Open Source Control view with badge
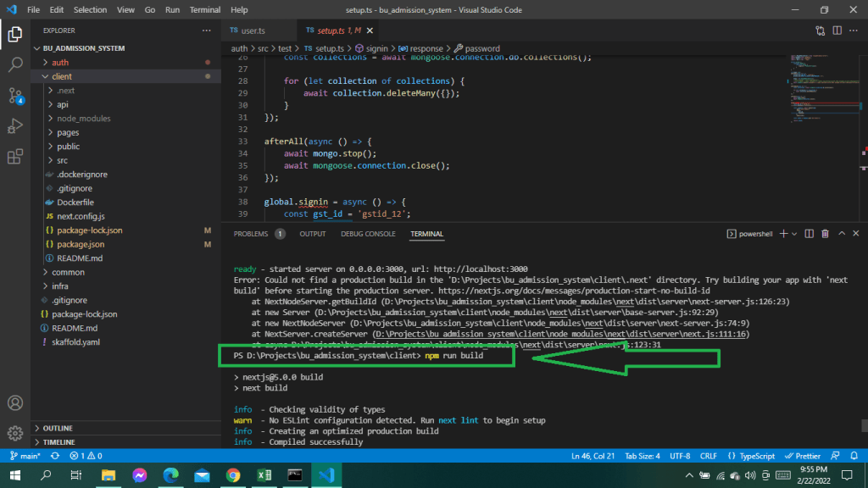The width and height of the screenshot is (868, 488). click(15, 96)
